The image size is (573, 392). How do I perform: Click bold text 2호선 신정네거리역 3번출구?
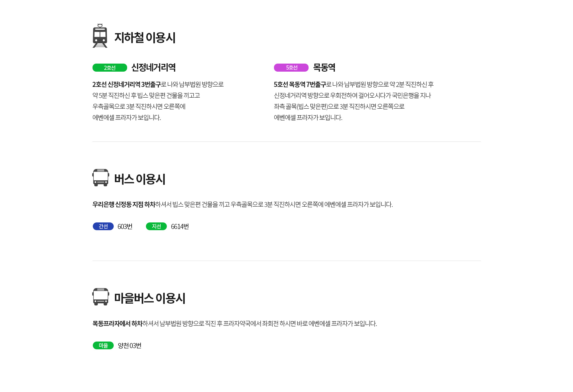pyautogui.click(x=127, y=84)
